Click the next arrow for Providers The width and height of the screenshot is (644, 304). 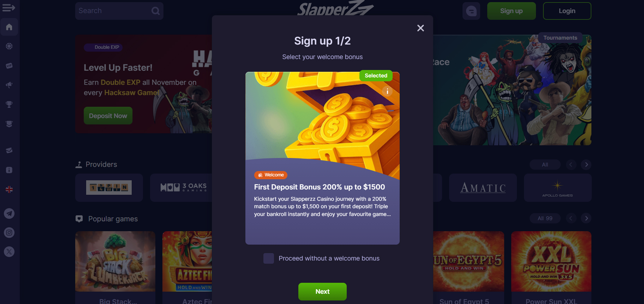[586, 165]
